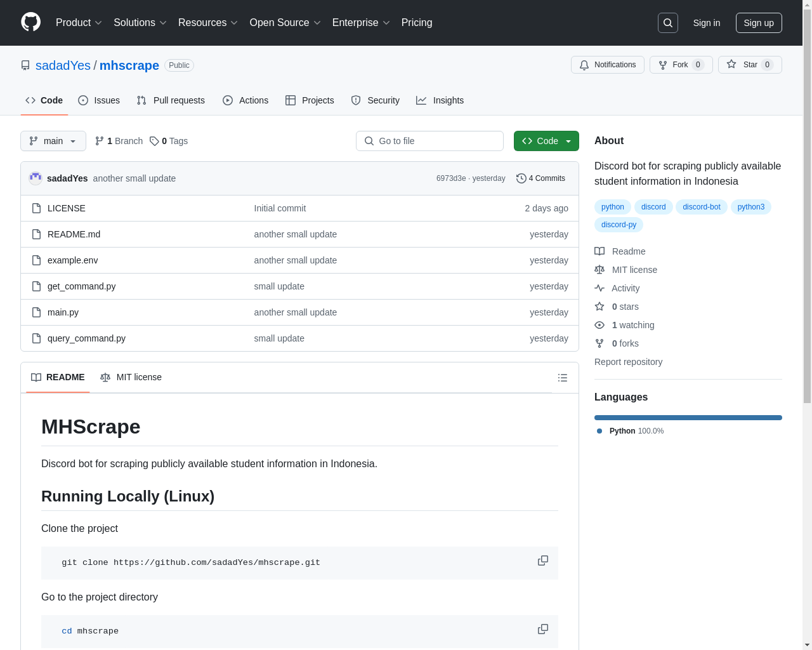This screenshot has width=812, height=650.
Task: Switch to the Insights tab
Action: click(440, 100)
